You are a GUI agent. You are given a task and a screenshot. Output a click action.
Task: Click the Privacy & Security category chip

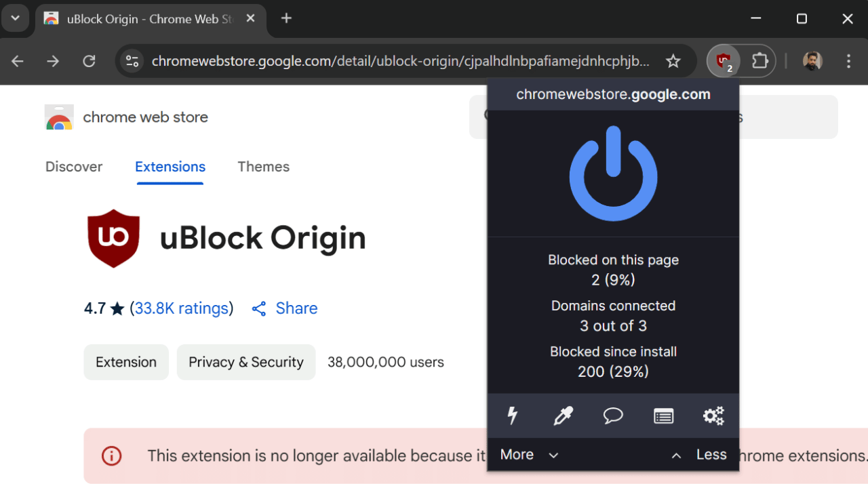tap(245, 362)
